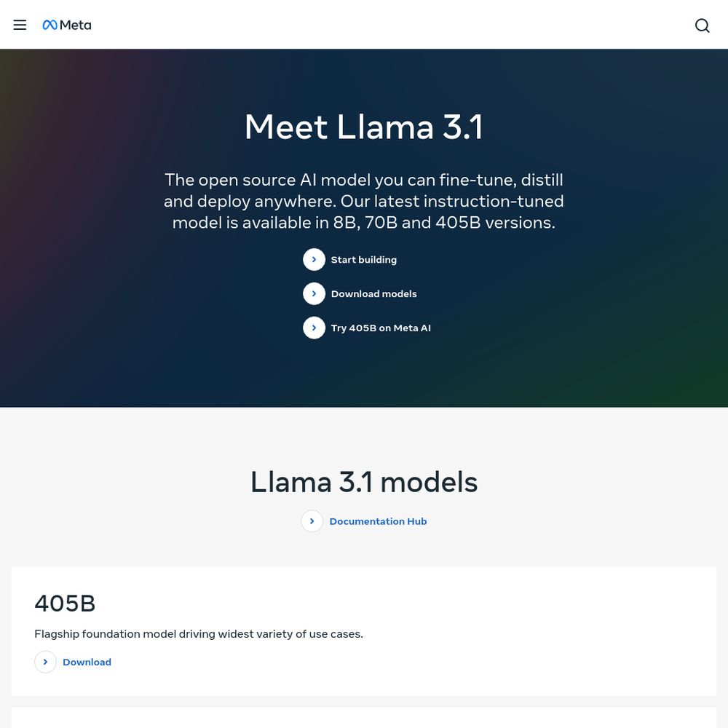Open the Start building link
This screenshot has width=728, height=728.
tap(364, 260)
